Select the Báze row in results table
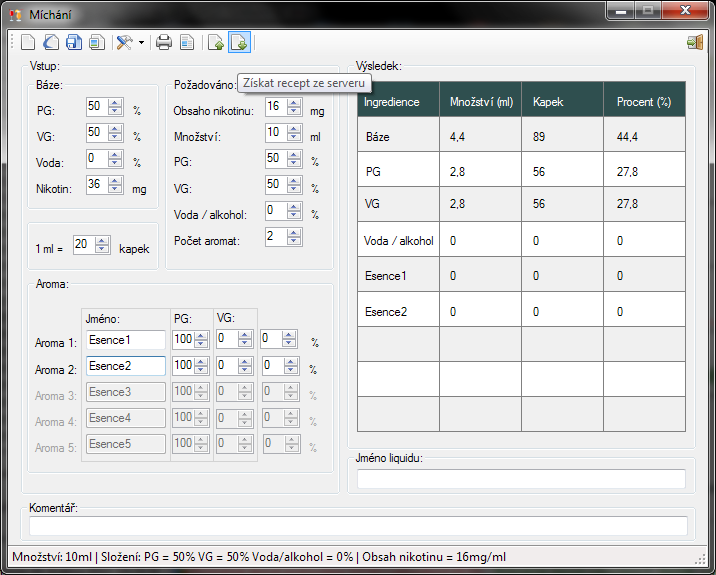 (x=521, y=135)
